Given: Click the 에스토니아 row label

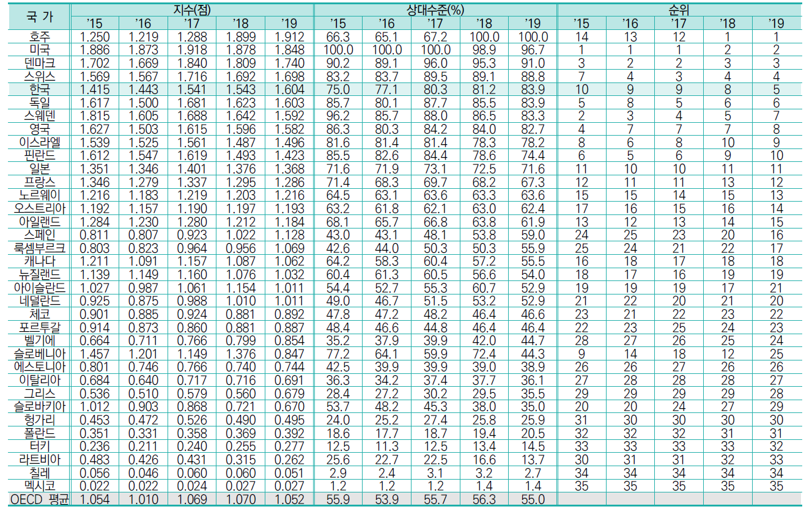Looking at the screenshot, I should (40, 367).
